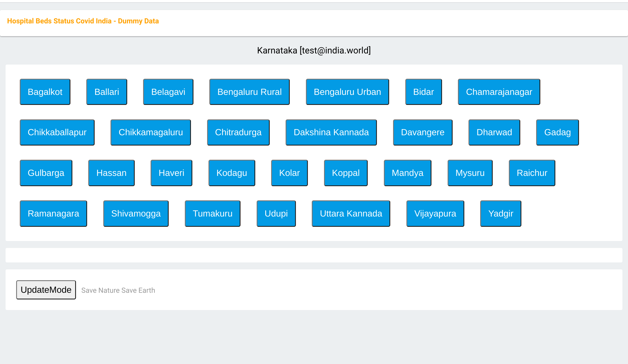Open the Bengaluru Rural district
The image size is (628, 364).
tap(249, 92)
